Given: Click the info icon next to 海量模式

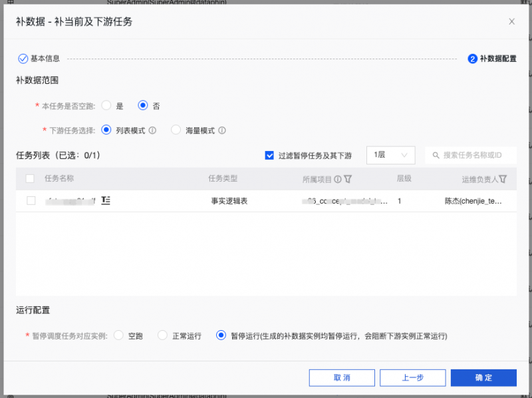Looking at the screenshot, I should click(222, 130).
